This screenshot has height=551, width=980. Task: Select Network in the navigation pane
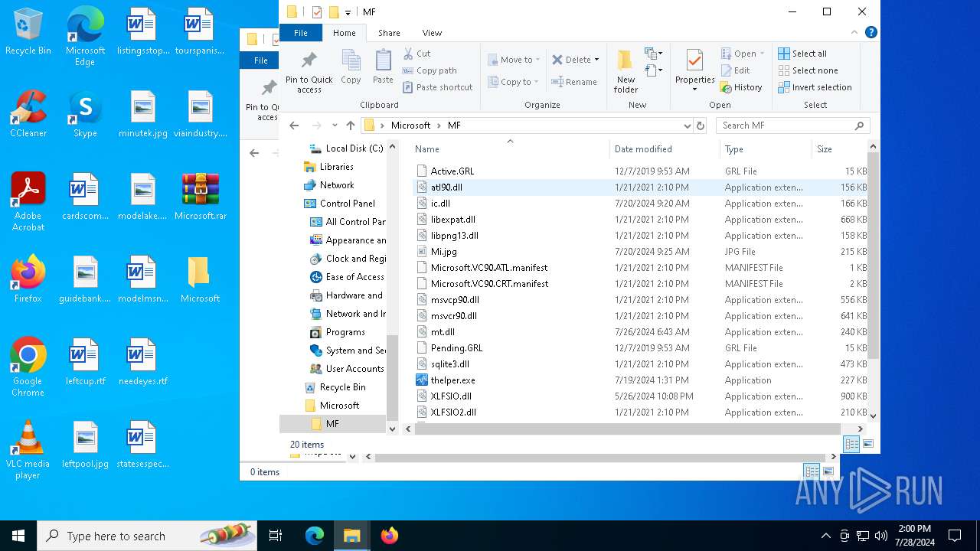click(x=337, y=185)
